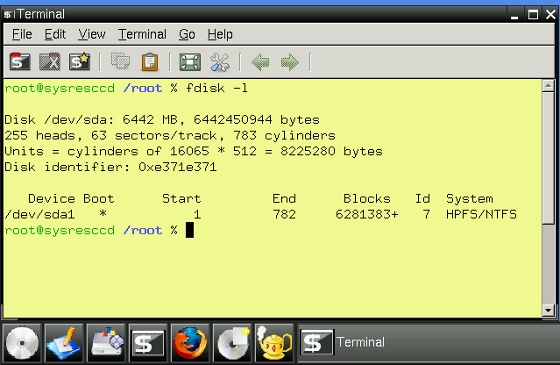The height and width of the screenshot is (365, 560).
Task: Click the '/dev/sda1' partition entry
Action: [x=40, y=214]
